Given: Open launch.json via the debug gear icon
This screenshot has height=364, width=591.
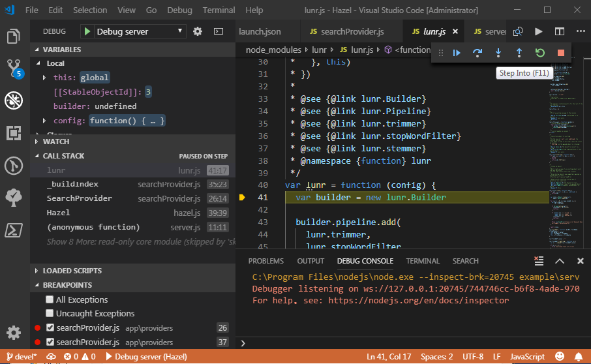Looking at the screenshot, I should (198, 31).
